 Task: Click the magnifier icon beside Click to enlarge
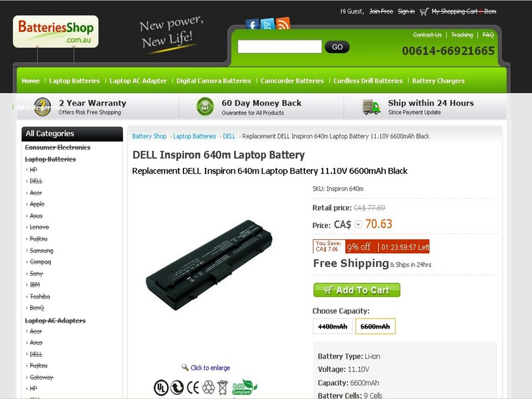point(185,367)
